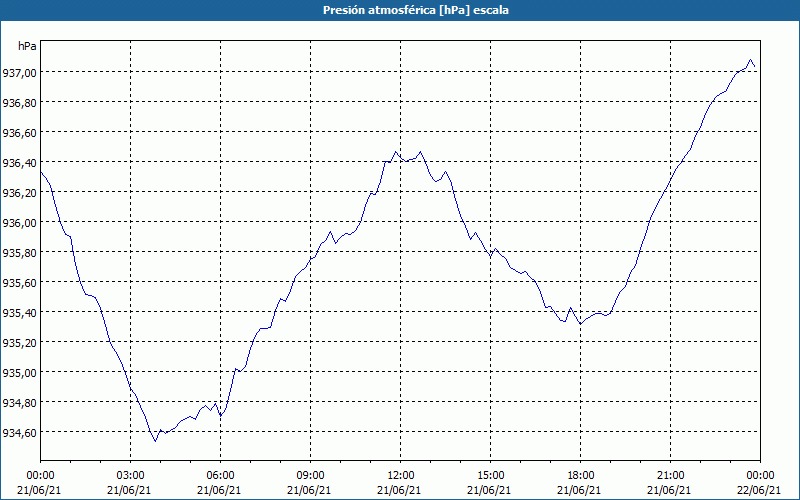Select the 935,60 y-axis value
This screenshot has width=800, height=500.
(19, 284)
